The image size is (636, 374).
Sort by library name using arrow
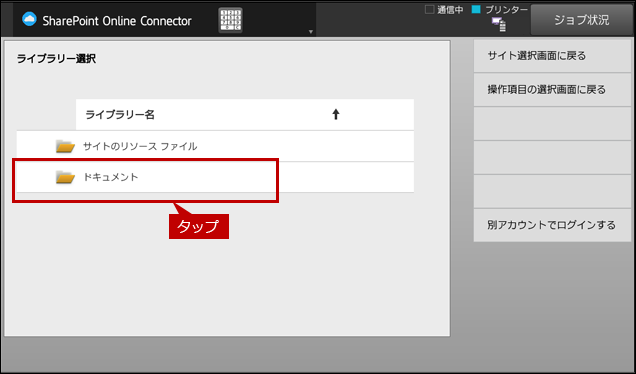[x=335, y=114]
